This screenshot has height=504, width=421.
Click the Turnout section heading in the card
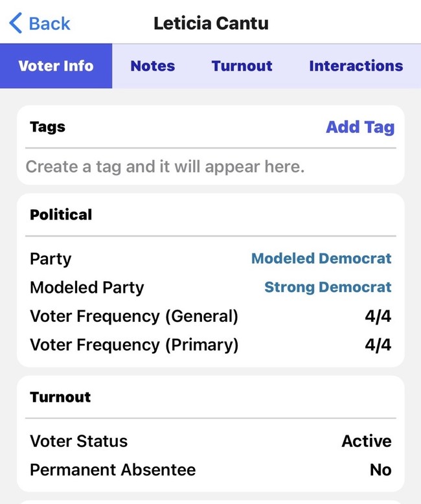pos(60,397)
